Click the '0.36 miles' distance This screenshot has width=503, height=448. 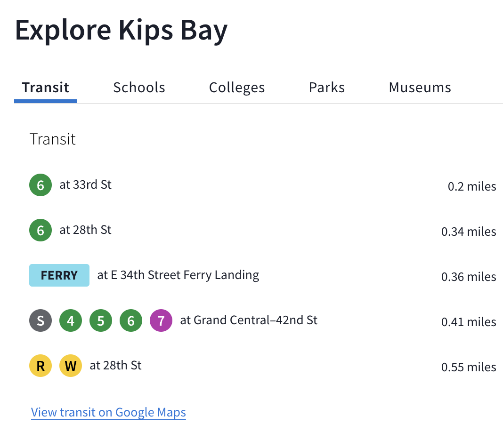pyautogui.click(x=469, y=277)
